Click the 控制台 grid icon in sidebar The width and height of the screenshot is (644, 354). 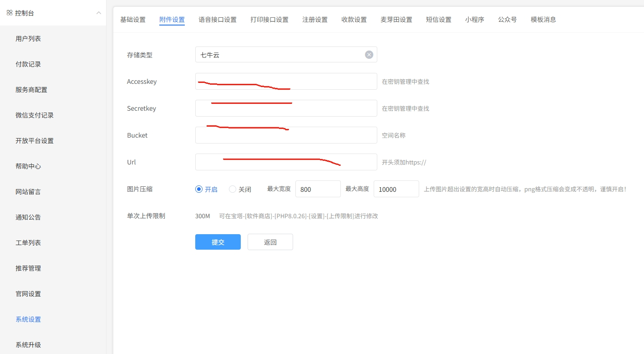tap(9, 13)
